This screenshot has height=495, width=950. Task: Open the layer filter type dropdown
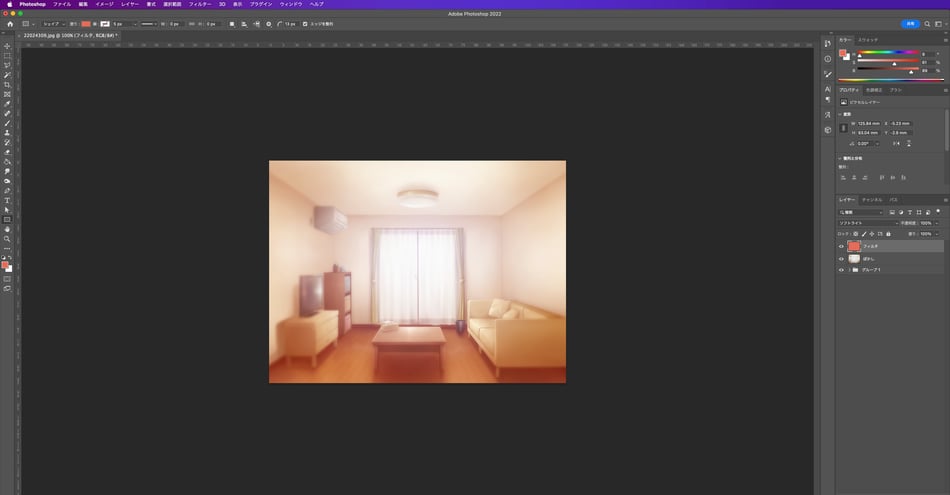click(860, 213)
